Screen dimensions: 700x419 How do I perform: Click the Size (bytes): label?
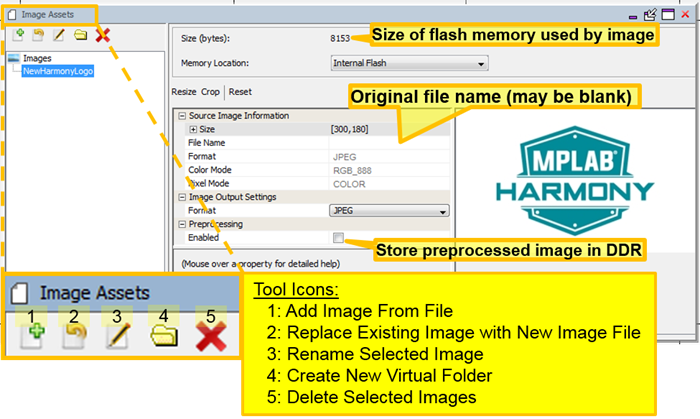coord(205,38)
